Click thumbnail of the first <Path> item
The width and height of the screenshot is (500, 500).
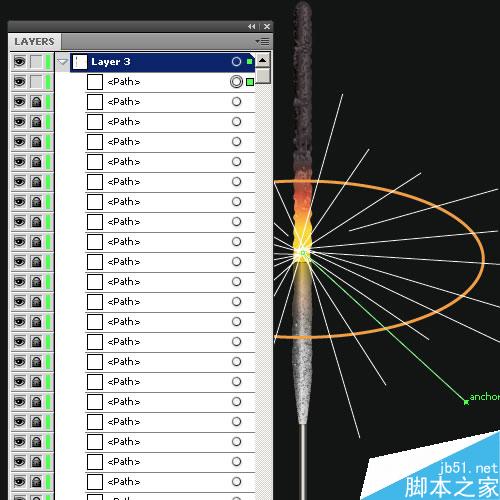tap(95, 82)
